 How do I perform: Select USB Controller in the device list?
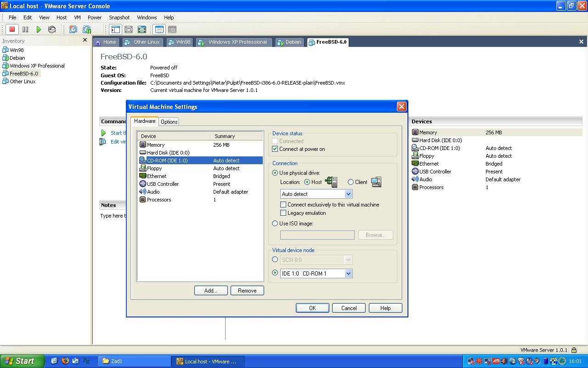tap(200, 184)
